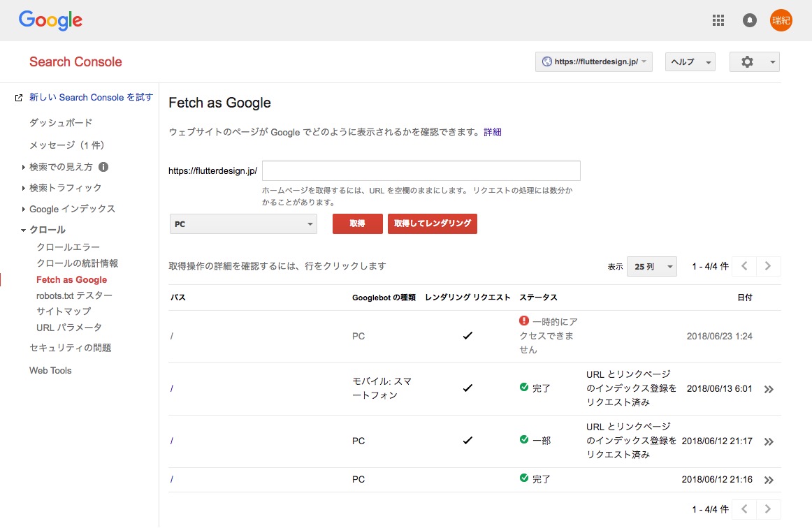
Task: Click the rendering checkmark in the 2018/06/23 row
Action: tap(467, 335)
